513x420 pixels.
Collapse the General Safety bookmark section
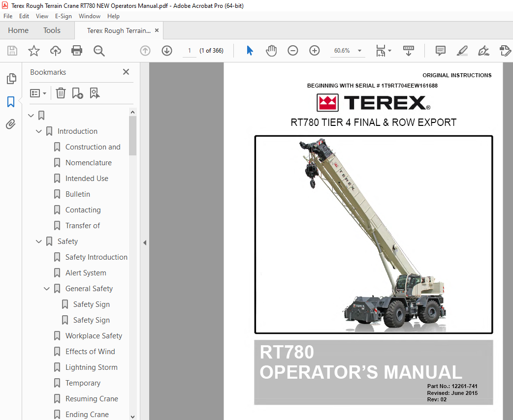47,289
